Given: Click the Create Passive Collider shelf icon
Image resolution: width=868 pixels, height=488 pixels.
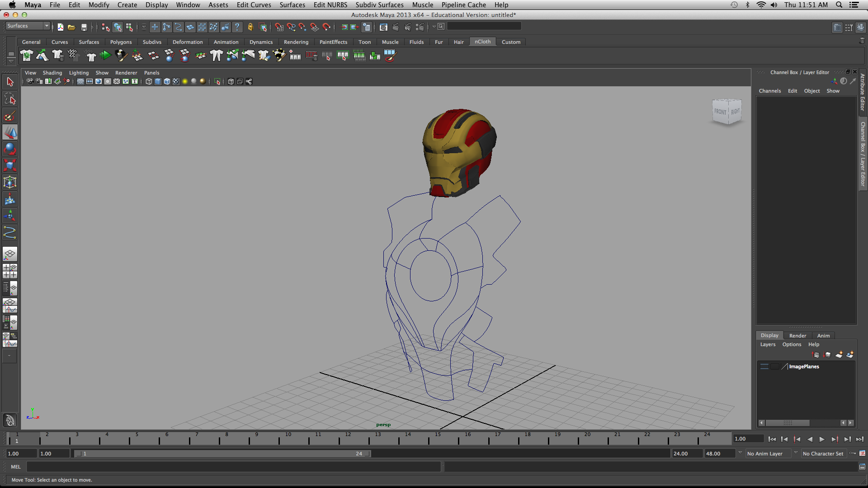Looking at the screenshot, I should (42, 56).
